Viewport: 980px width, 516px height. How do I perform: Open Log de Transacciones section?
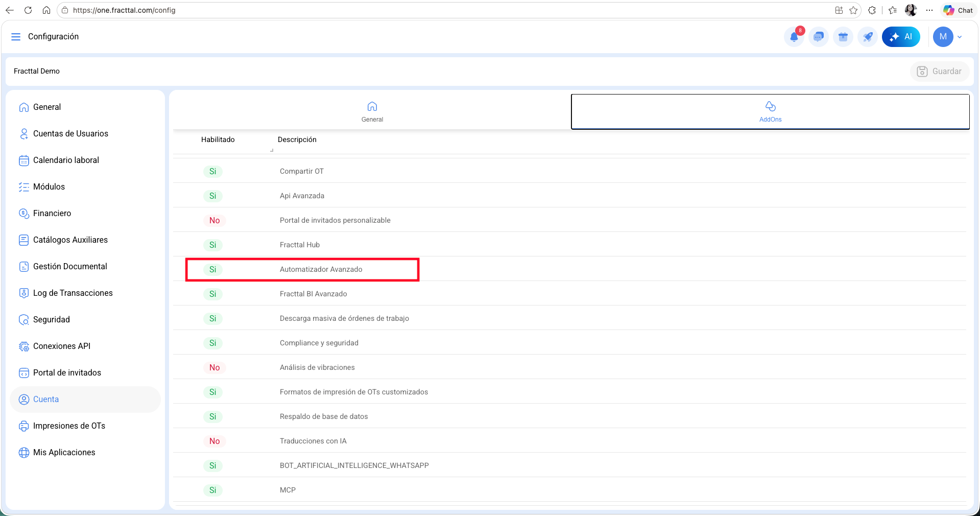pyautogui.click(x=85, y=293)
